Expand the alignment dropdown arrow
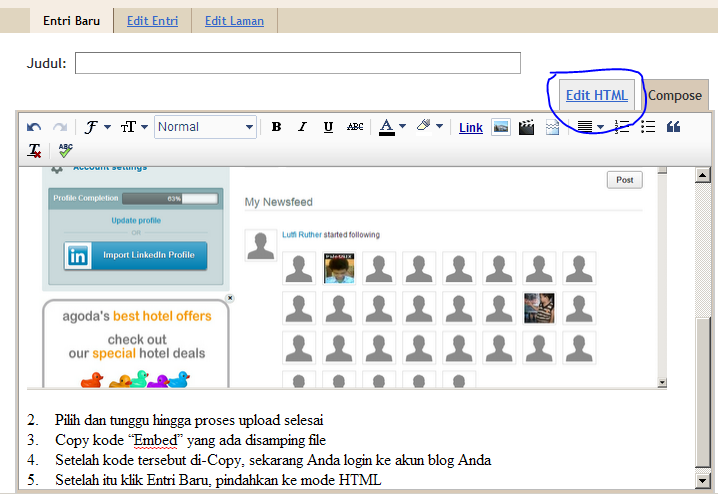Viewport: 718px width, 495px height. [600, 127]
